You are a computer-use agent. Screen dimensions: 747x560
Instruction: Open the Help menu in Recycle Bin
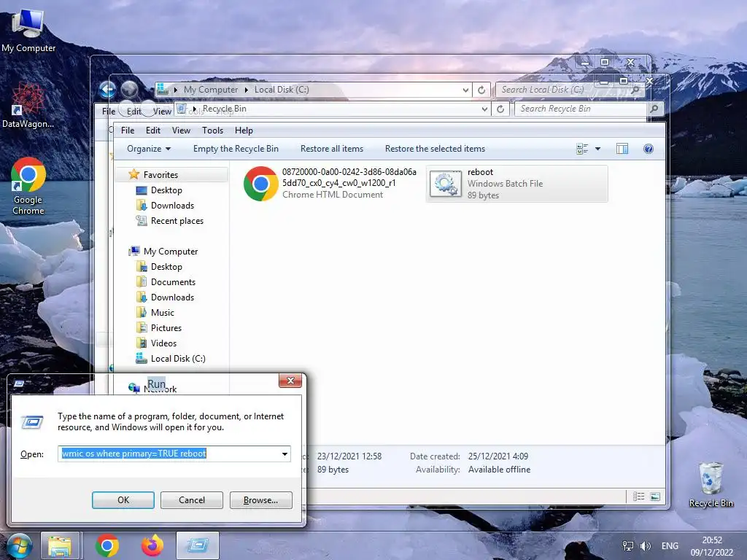244,131
